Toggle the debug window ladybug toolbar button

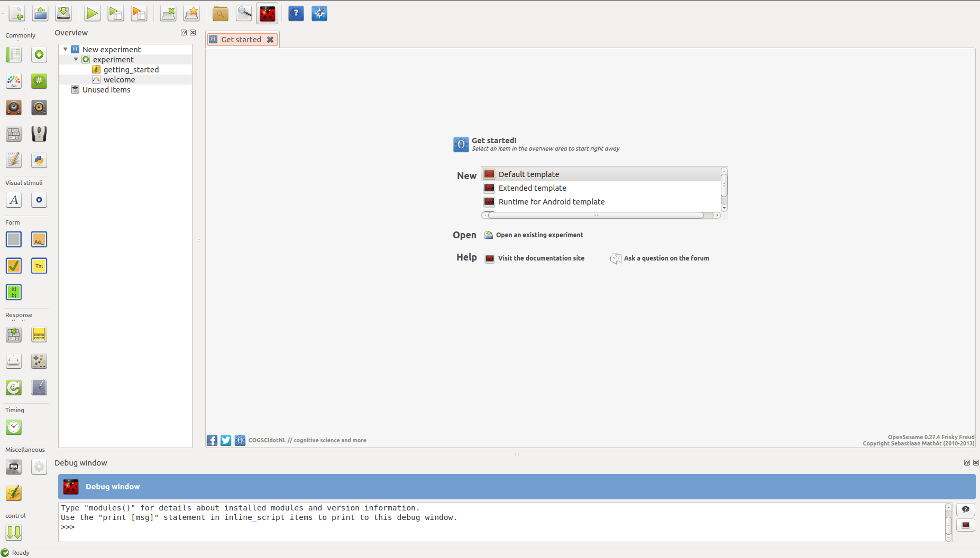point(267,13)
